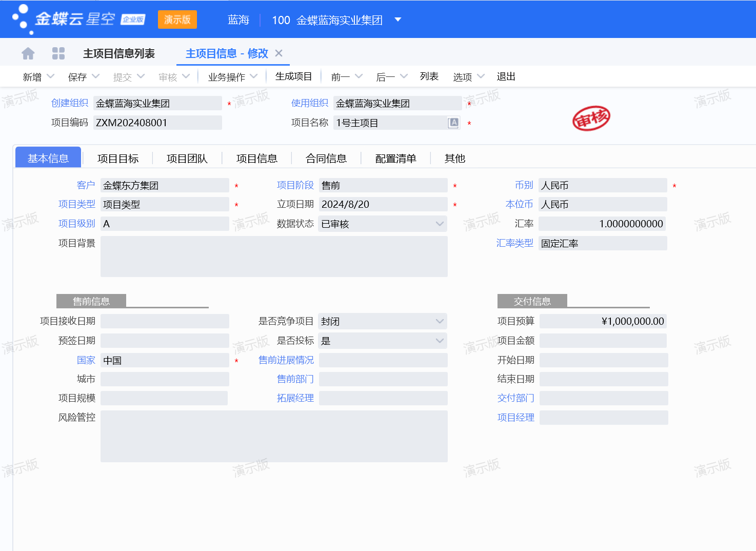Open the 售前部门 link label
Screen dimensions: 756x551
(x=295, y=379)
